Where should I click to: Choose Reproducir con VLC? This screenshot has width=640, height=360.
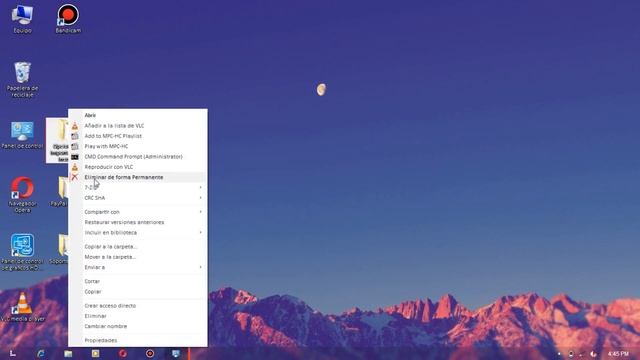coord(138,167)
